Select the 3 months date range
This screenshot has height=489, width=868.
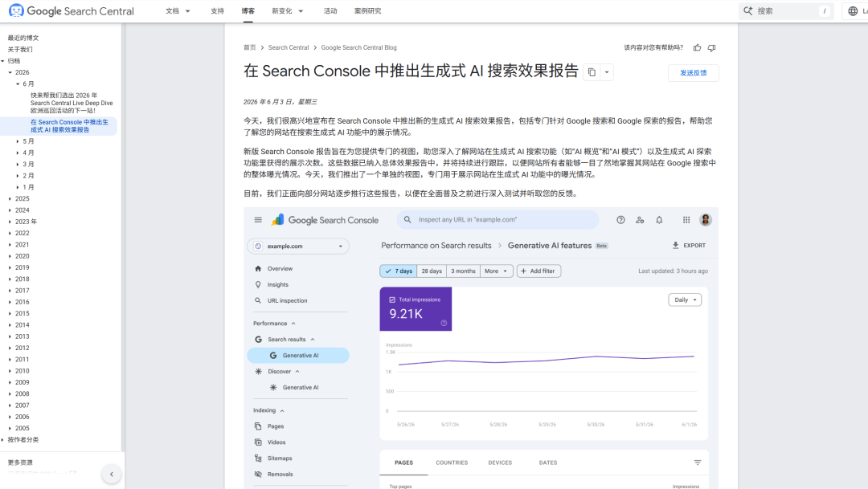pos(463,271)
